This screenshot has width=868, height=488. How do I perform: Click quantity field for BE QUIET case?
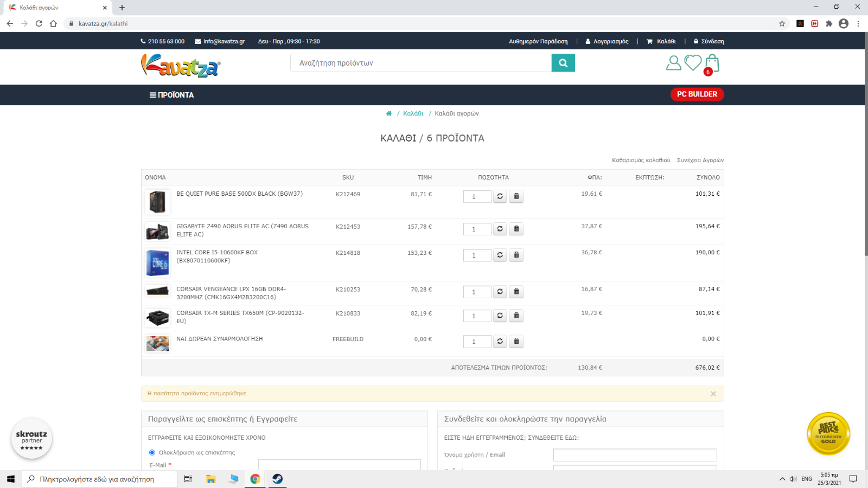[x=477, y=196]
